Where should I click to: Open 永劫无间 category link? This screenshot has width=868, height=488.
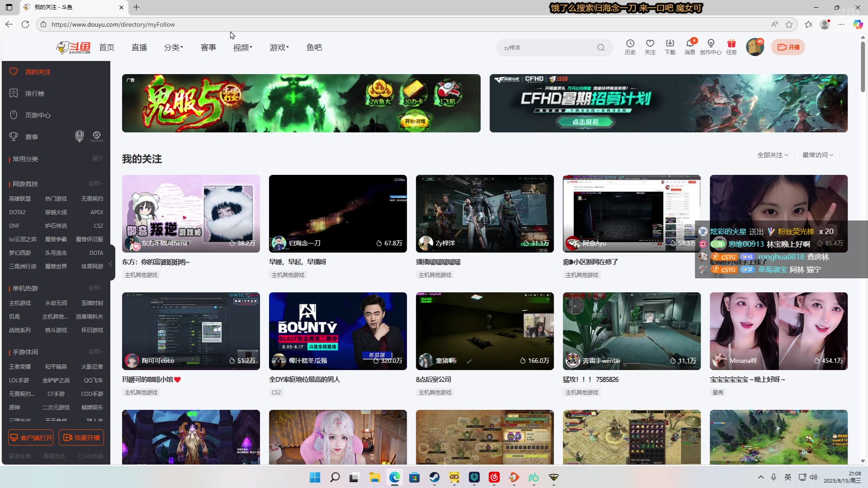tap(56, 303)
